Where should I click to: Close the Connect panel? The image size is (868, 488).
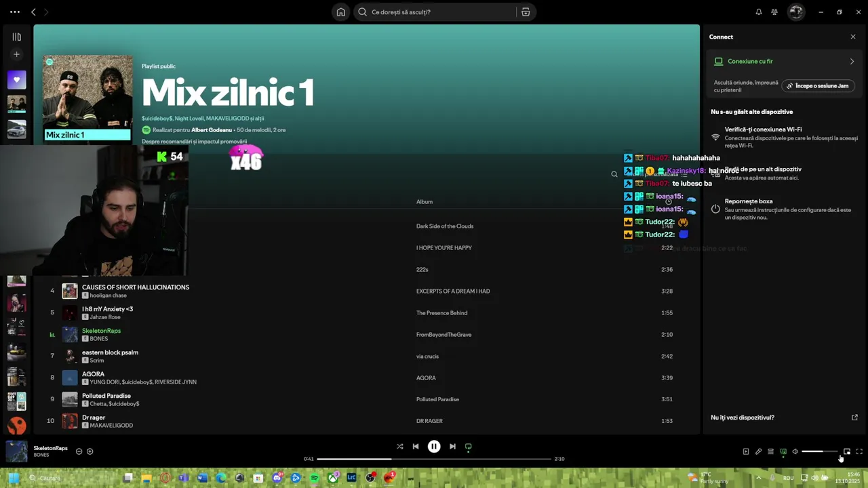pos(853,37)
